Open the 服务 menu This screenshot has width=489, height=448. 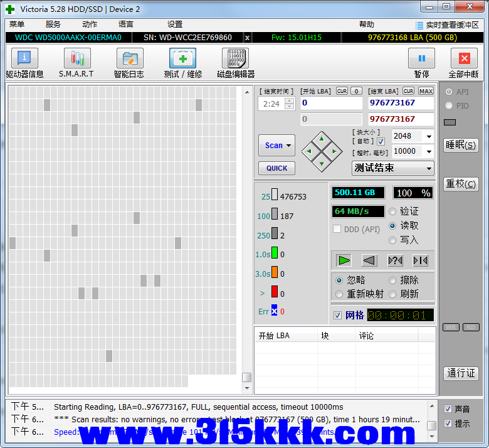point(53,24)
